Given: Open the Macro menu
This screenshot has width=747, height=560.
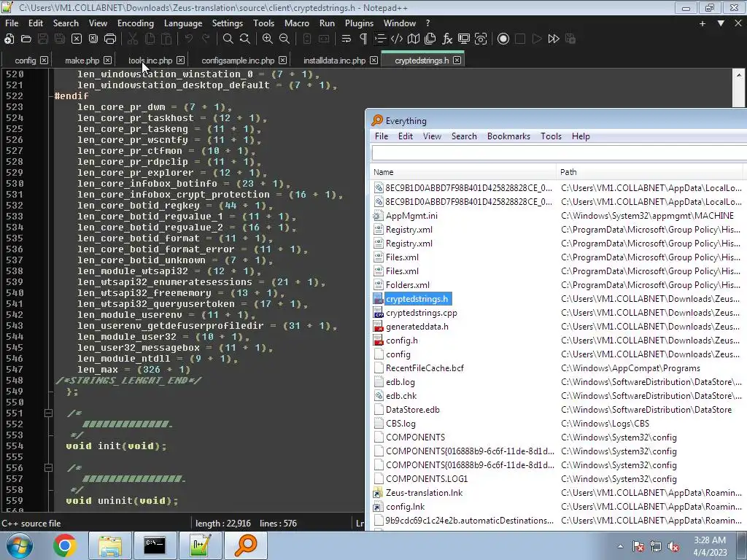Looking at the screenshot, I should (x=297, y=23).
